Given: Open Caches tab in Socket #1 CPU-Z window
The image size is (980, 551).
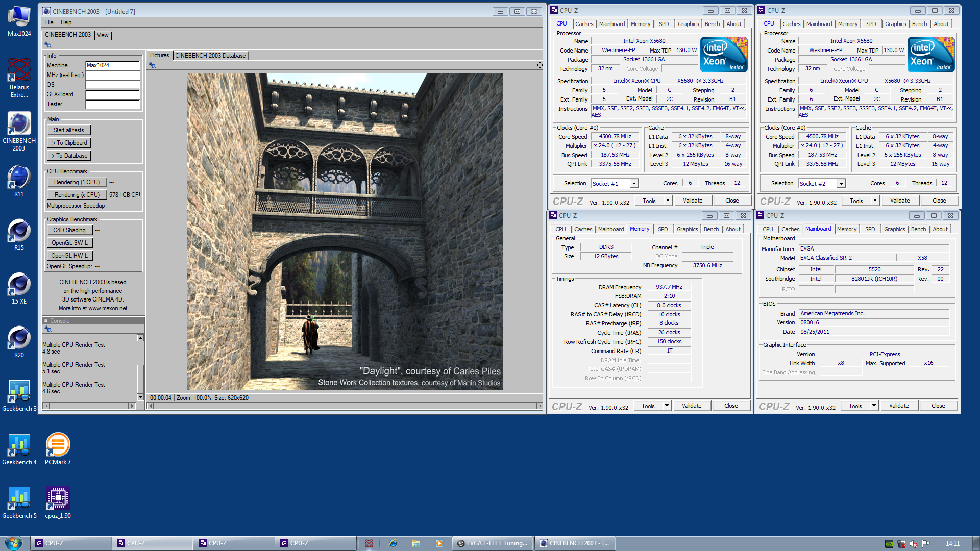Looking at the screenshot, I should coord(584,24).
